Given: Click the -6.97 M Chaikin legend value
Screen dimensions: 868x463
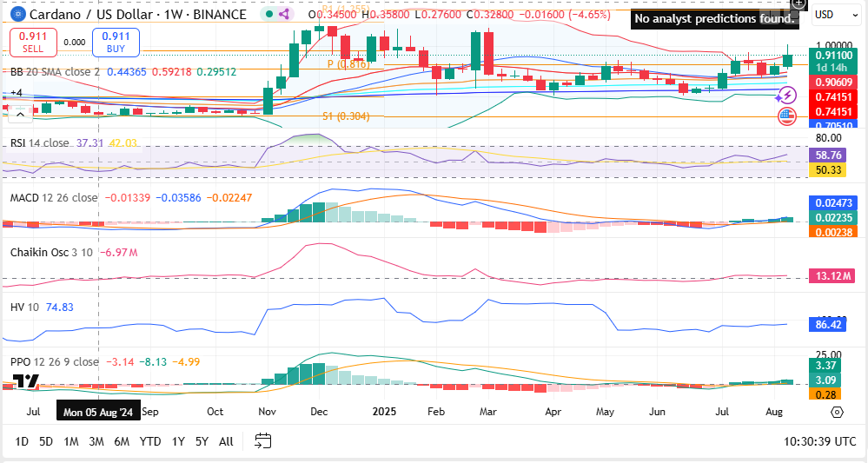Looking at the screenshot, I should pos(118,252).
